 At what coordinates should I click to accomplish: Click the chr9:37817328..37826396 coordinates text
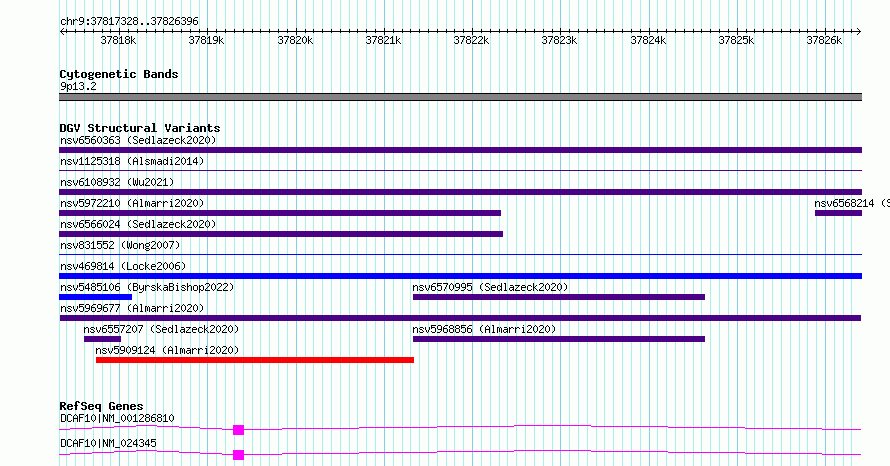click(129, 21)
